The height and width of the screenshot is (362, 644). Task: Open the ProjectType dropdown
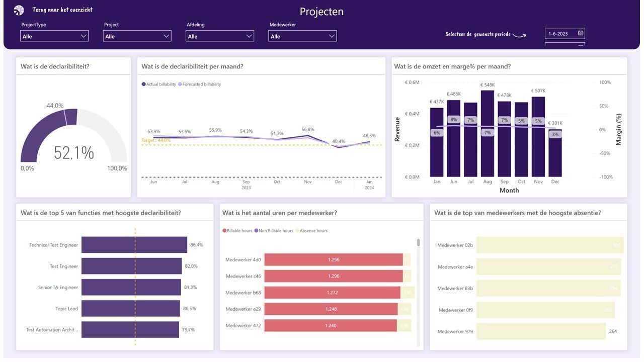point(54,36)
